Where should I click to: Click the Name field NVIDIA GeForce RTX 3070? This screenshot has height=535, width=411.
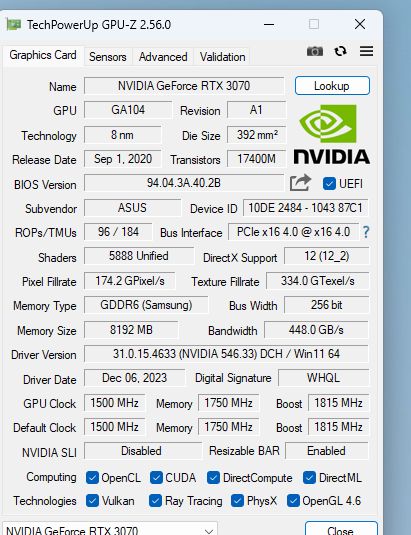[184, 86]
